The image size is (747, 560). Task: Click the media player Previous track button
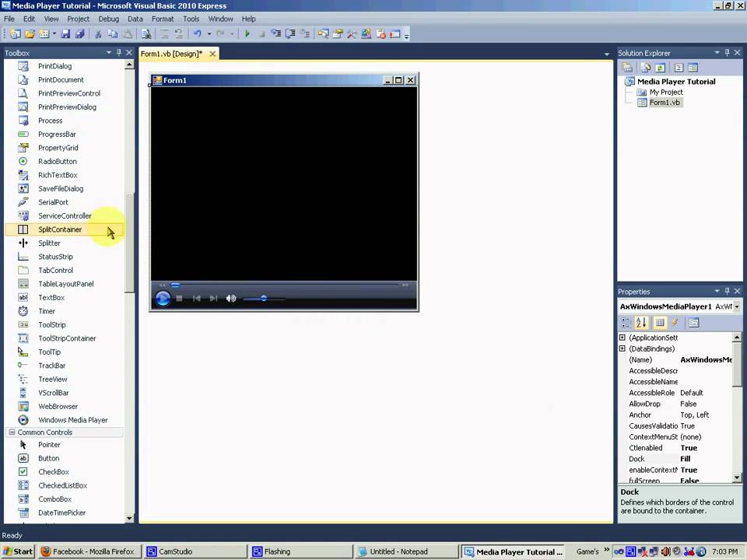pos(196,299)
